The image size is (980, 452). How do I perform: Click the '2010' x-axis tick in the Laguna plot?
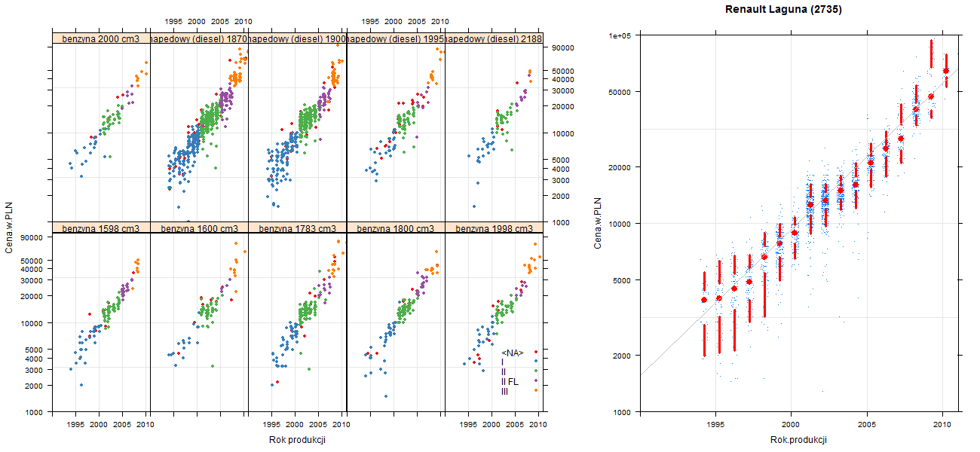click(x=942, y=426)
